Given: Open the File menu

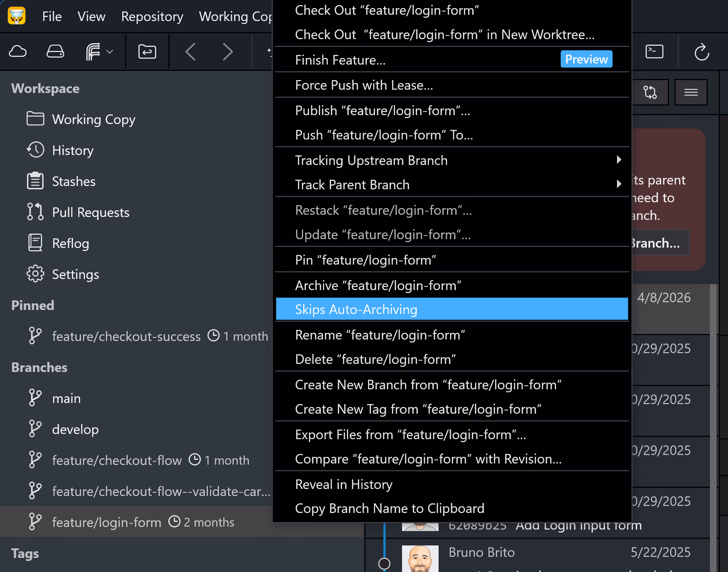Looking at the screenshot, I should tap(52, 16).
